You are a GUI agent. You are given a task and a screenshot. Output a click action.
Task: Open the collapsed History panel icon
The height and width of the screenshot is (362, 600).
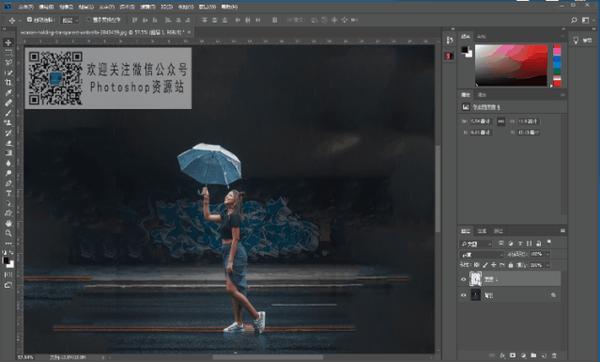450,40
